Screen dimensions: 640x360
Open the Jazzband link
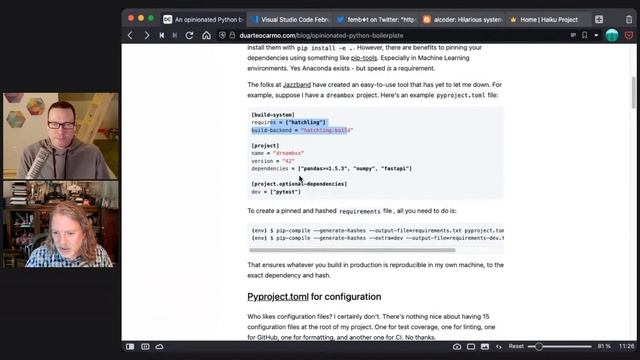click(x=297, y=85)
